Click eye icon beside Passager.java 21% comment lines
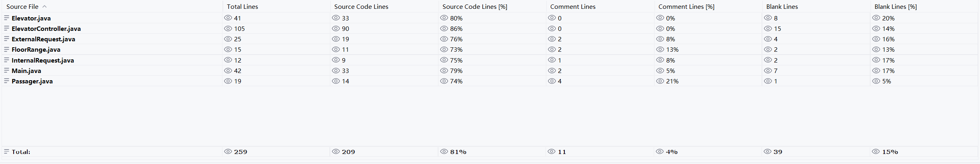The image size is (980, 164). click(x=660, y=81)
